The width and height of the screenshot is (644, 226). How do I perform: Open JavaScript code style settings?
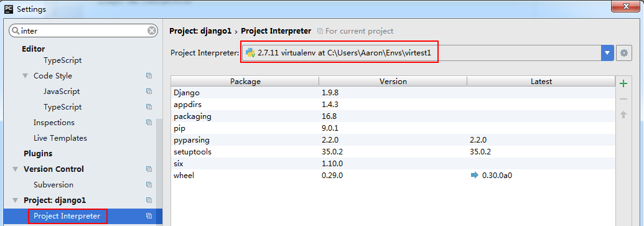62,92
